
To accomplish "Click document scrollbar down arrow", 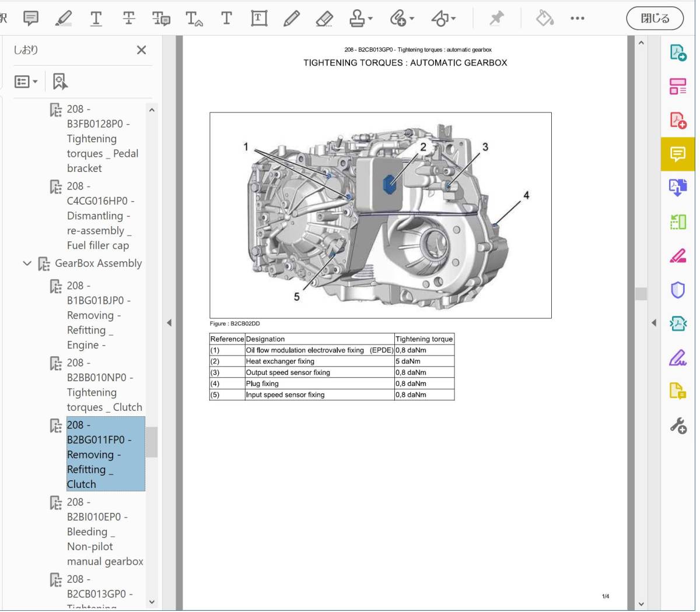I will (x=641, y=604).
